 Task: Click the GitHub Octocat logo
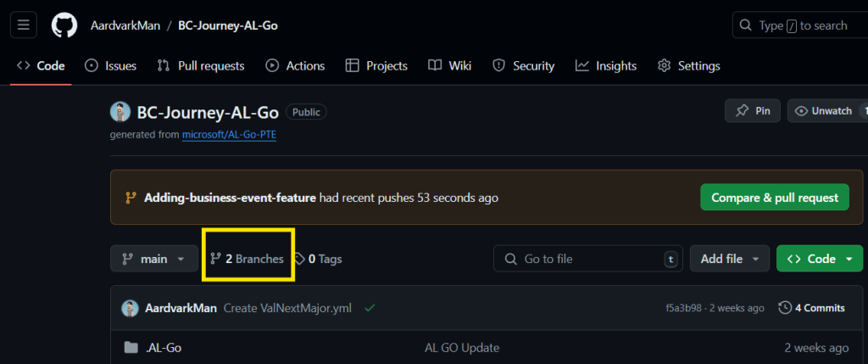64,25
